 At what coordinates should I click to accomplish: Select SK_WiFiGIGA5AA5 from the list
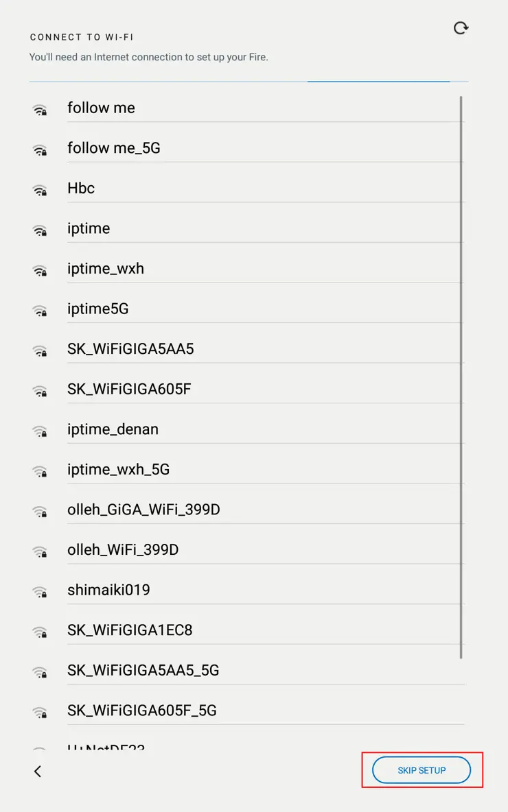click(x=130, y=349)
